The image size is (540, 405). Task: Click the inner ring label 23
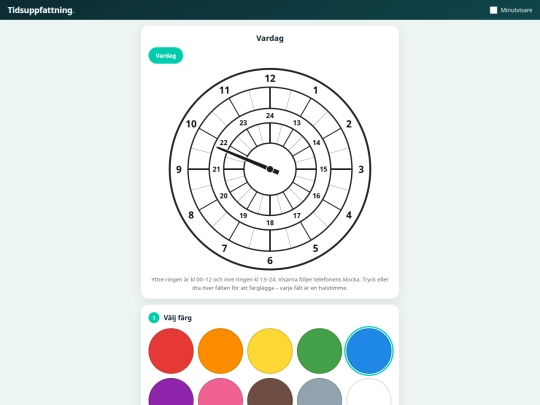(243, 123)
